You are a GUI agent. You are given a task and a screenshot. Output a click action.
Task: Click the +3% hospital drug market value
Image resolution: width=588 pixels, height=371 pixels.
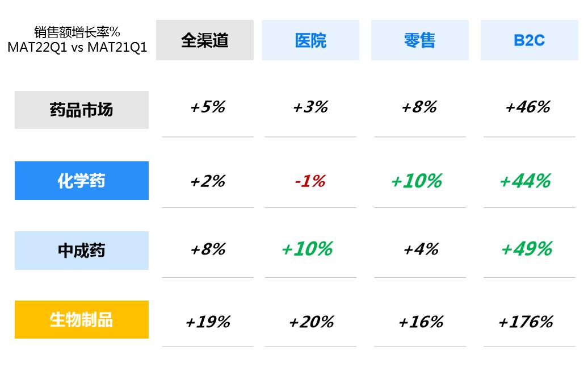click(x=310, y=107)
